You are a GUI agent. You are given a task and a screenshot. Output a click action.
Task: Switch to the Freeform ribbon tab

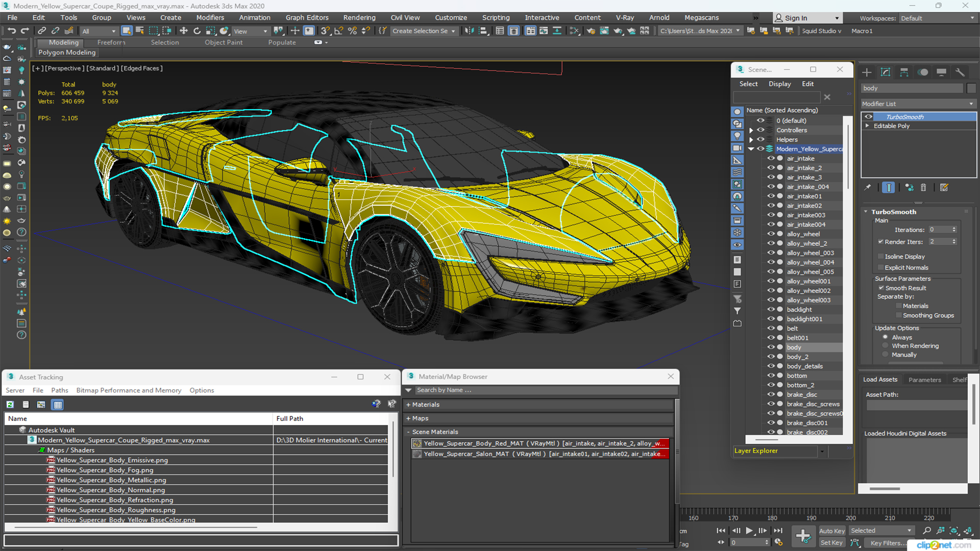[111, 42]
